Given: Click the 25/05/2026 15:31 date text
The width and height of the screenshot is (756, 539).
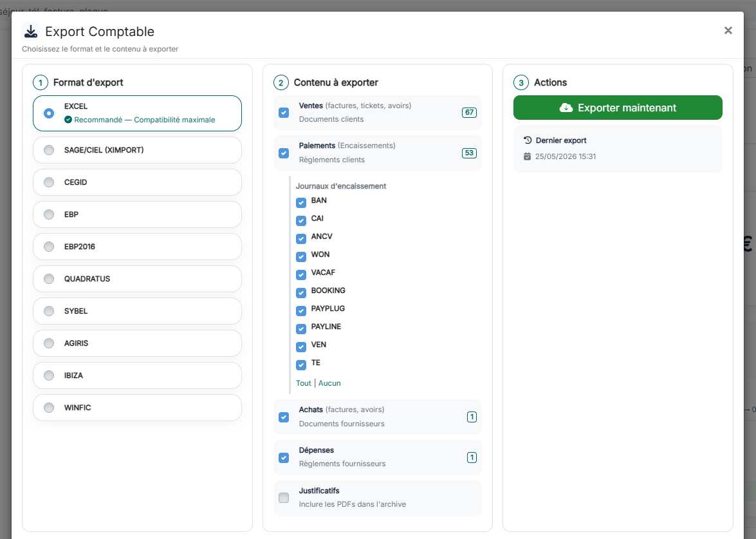Looking at the screenshot, I should tap(566, 156).
